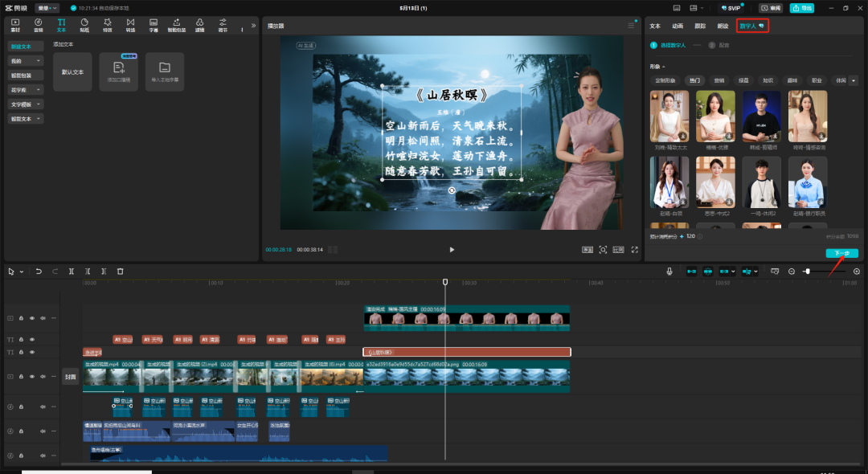Mute the main video track audio
This screenshot has width=868, height=474.
(x=43, y=376)
